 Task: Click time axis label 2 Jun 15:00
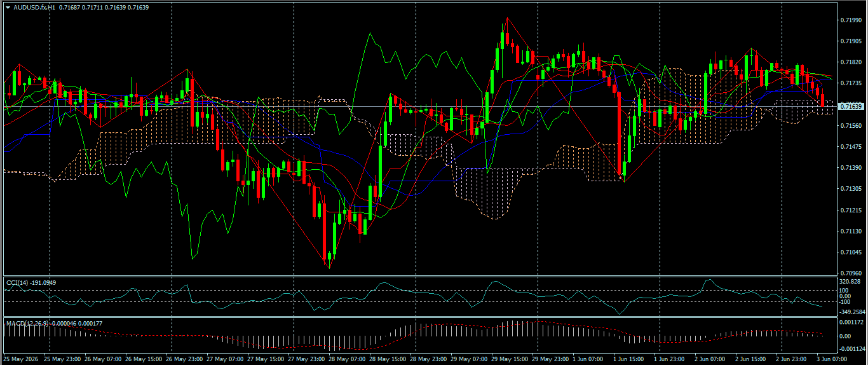click(x=752, y=359)
